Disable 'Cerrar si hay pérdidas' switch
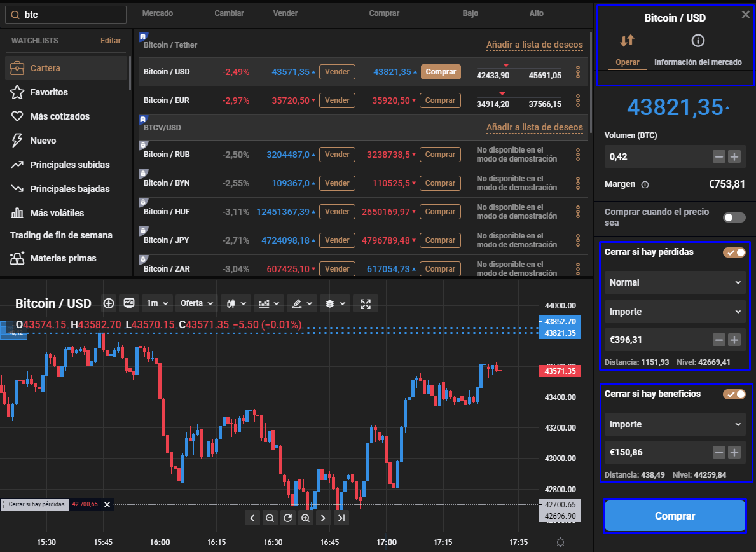Image resolution: width=756 pixels, height=552 pixels. 734,252
